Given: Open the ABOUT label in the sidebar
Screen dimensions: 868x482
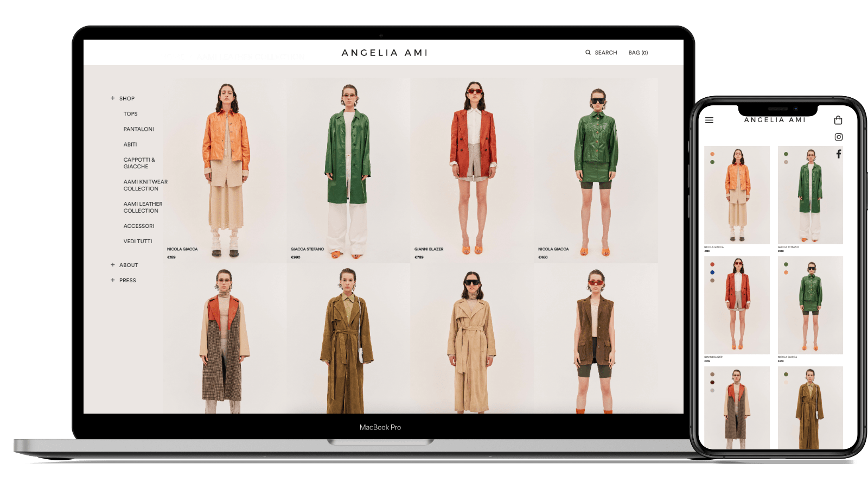Looking at the screenshot, I should 129,265.
